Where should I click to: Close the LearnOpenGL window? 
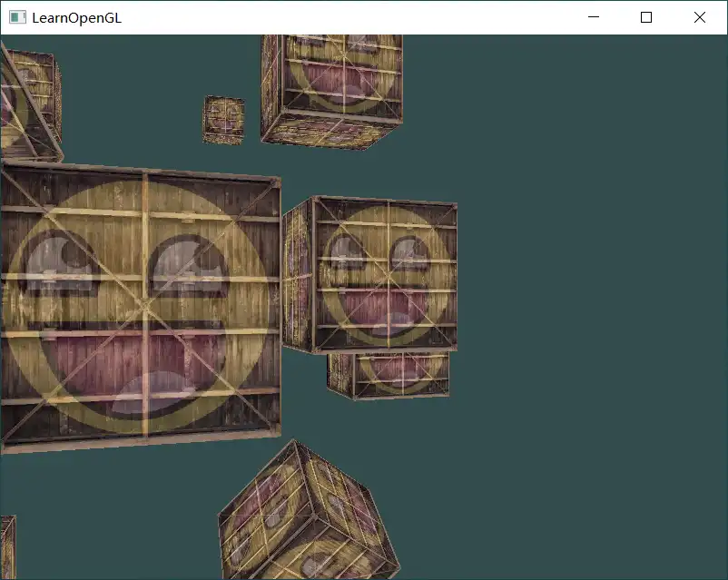699,17
